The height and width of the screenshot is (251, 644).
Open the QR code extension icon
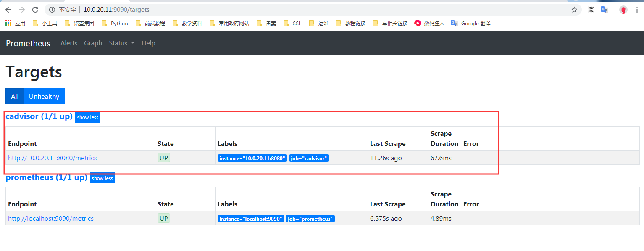(591, 10)
